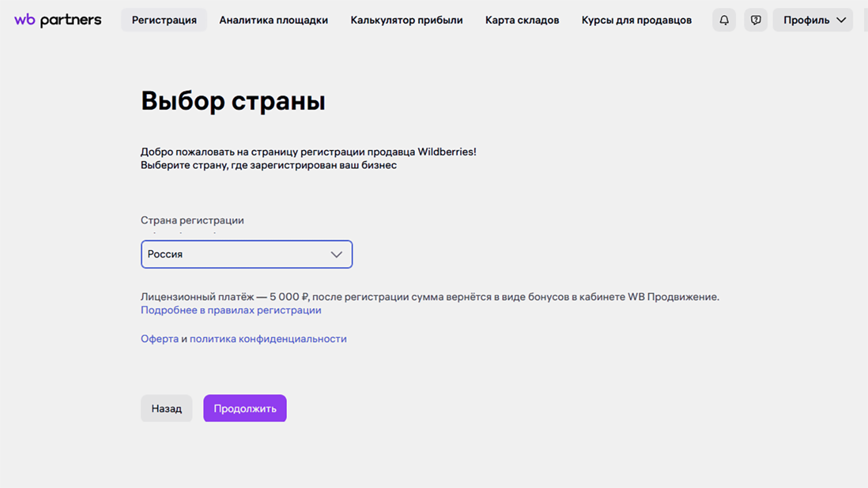Image resolution: width=868 pixels, height=488 pixels.
Task: Switch to the Регистрация tab
Action: click(x=164, y=20)
